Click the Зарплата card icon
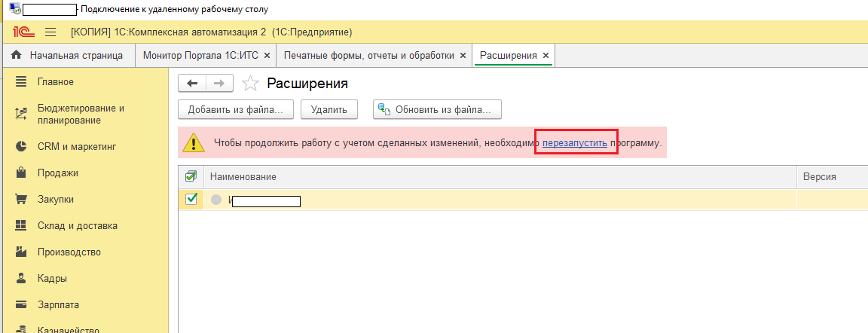This screenshot has width=868, height=333. (x=21, y=304)
